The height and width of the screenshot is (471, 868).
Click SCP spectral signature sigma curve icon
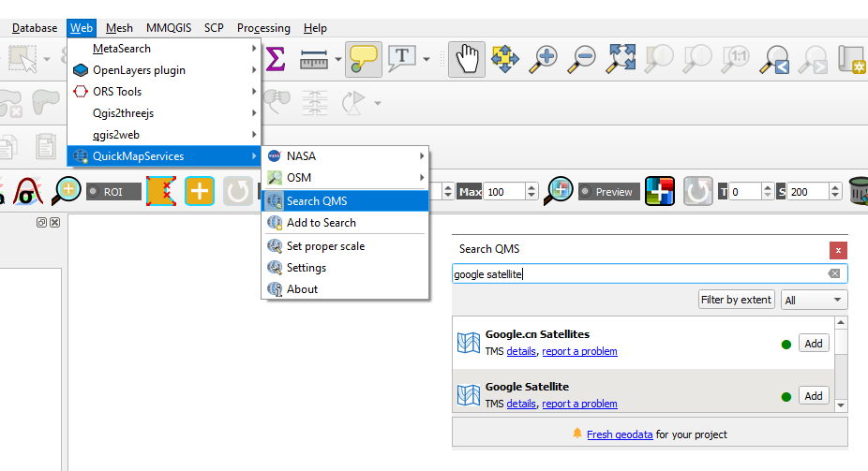click(x=28, y=191)
